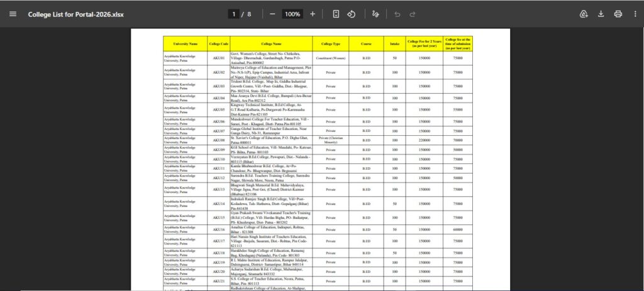Click the total page count 8
Image resolution: width=644 pixels, height=291 pixels.
pyautogui.click(x=249, y=14)
